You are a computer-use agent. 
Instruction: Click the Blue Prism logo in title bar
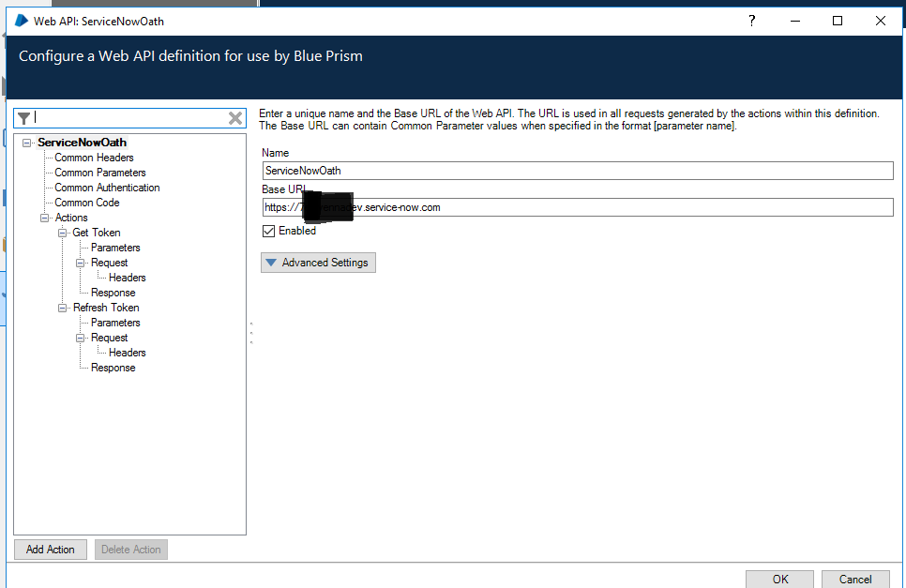pyautogui.click(x=22, y=21)
